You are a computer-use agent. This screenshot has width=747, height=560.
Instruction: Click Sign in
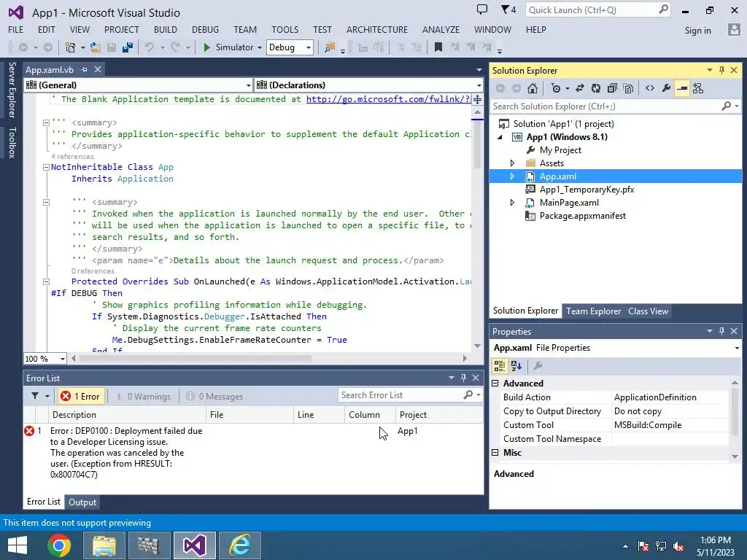(x=697, y=31)
